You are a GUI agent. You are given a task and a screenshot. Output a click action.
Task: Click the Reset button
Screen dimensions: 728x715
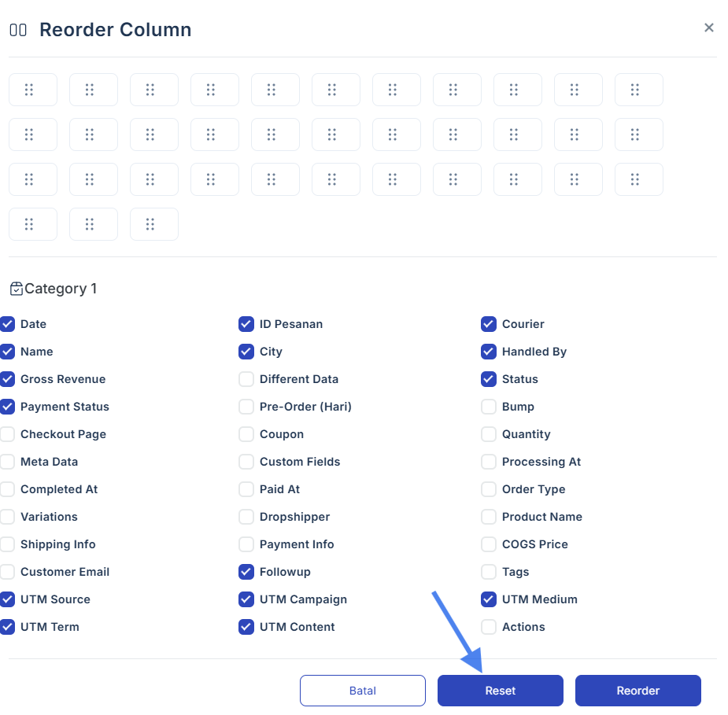click(x=501, y=691)
